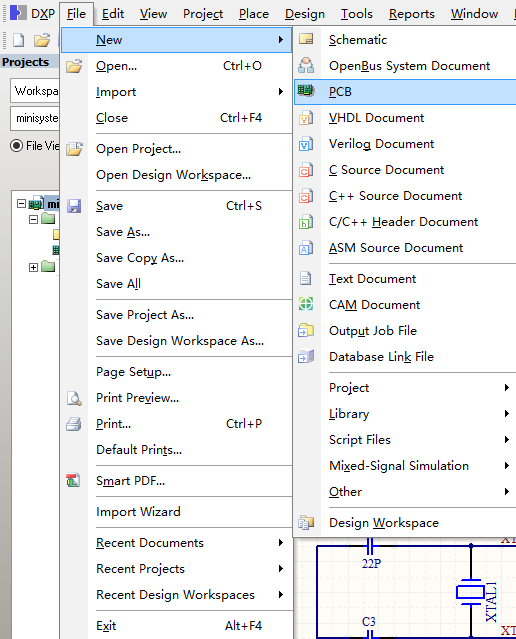Expand the Mixed-Signal Simulation submenu
The width and height of the screenshot is (516, 639).
(x=507, y=466)
